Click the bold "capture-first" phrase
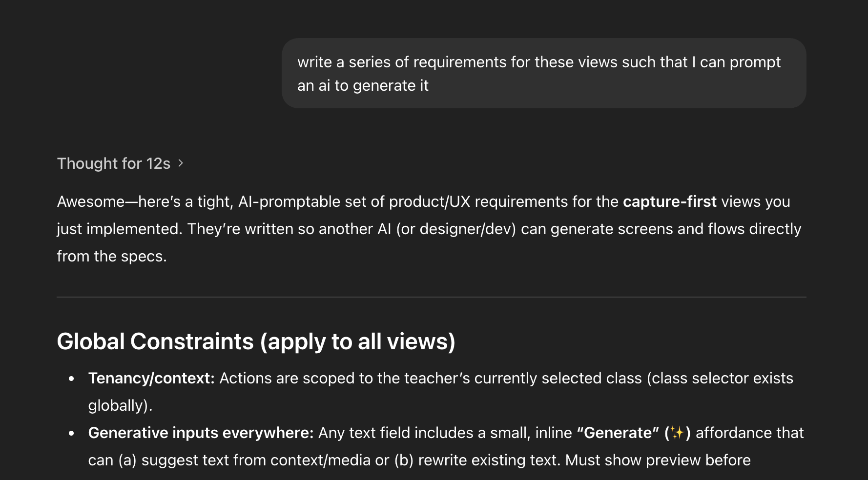 (669, 201)
